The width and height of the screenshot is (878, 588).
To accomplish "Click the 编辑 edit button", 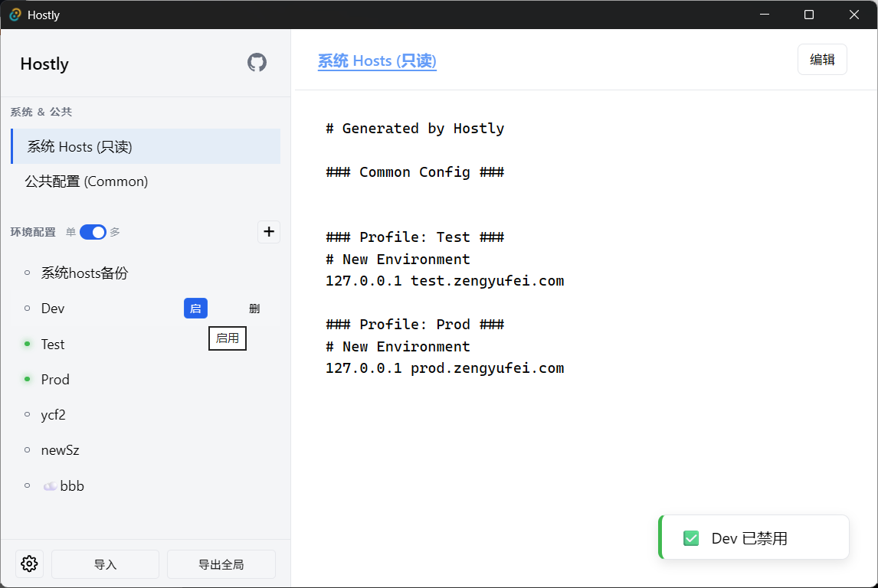I will [822, 59].
